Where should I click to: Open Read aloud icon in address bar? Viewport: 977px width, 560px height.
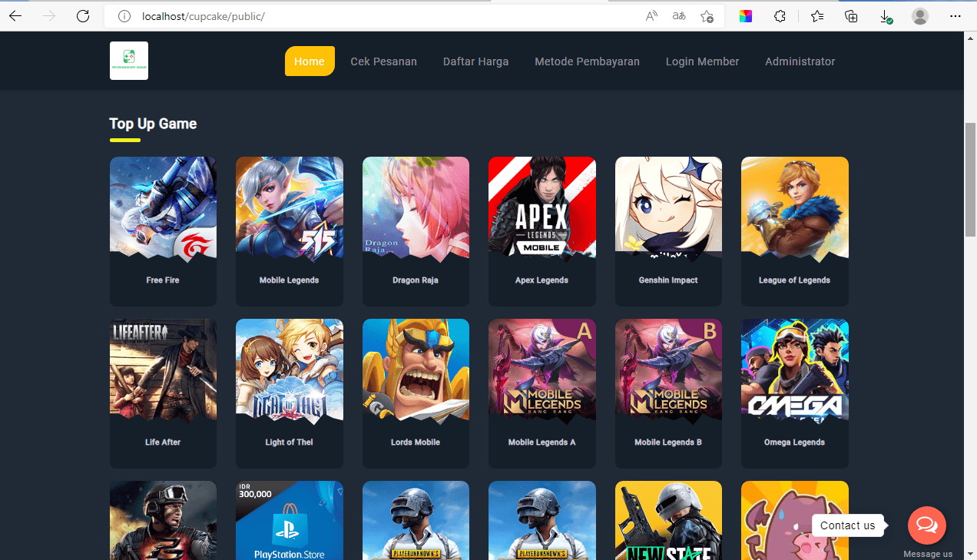(651, 16)
